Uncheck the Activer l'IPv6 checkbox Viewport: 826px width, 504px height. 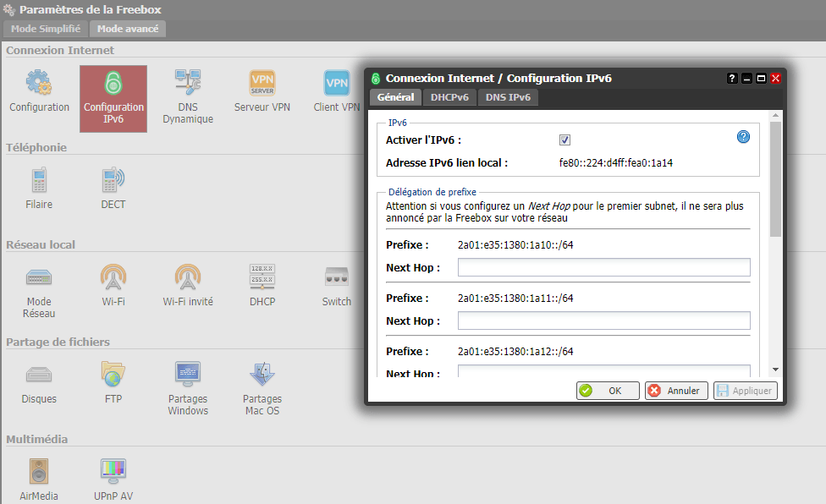pos(564,140)
